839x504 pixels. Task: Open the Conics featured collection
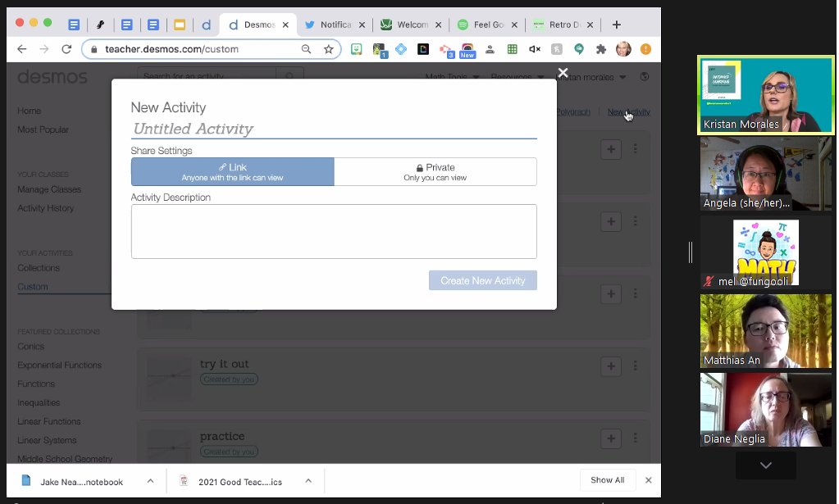(x=30, y=347)
